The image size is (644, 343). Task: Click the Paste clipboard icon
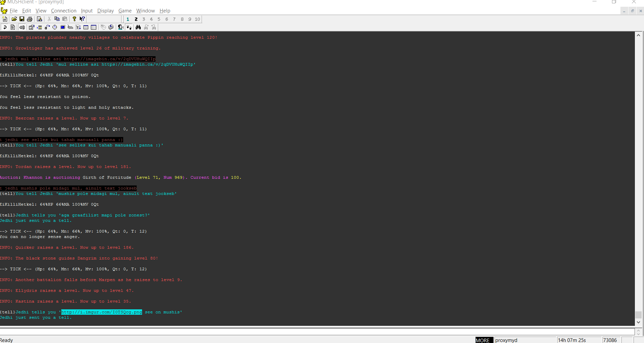click(65, 19)
